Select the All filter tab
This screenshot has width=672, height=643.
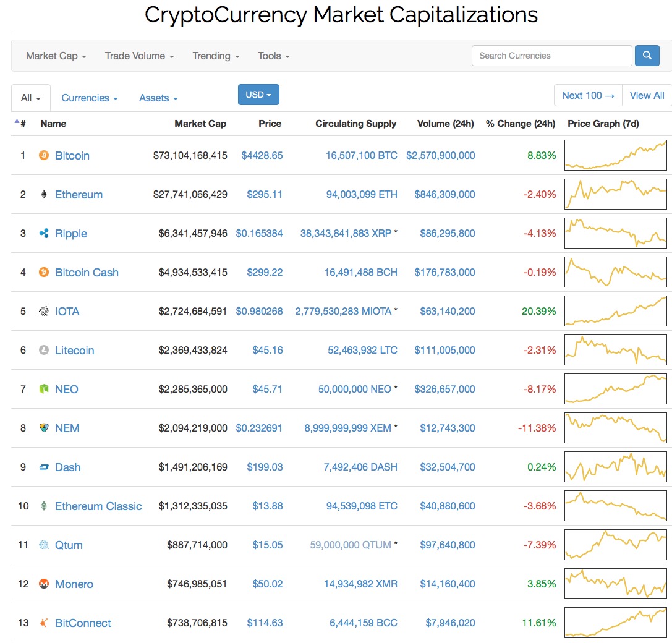(31, 98)
